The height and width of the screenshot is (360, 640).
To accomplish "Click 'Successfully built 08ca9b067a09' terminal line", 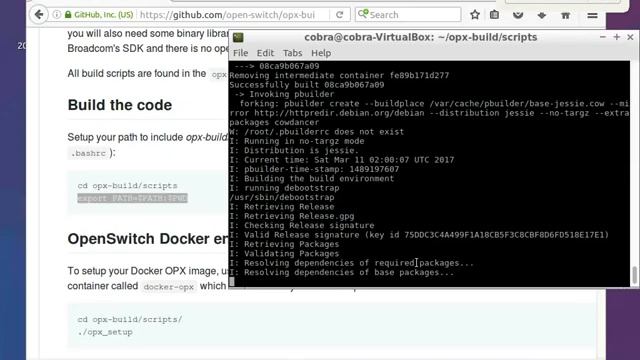I will click(307, 85).
